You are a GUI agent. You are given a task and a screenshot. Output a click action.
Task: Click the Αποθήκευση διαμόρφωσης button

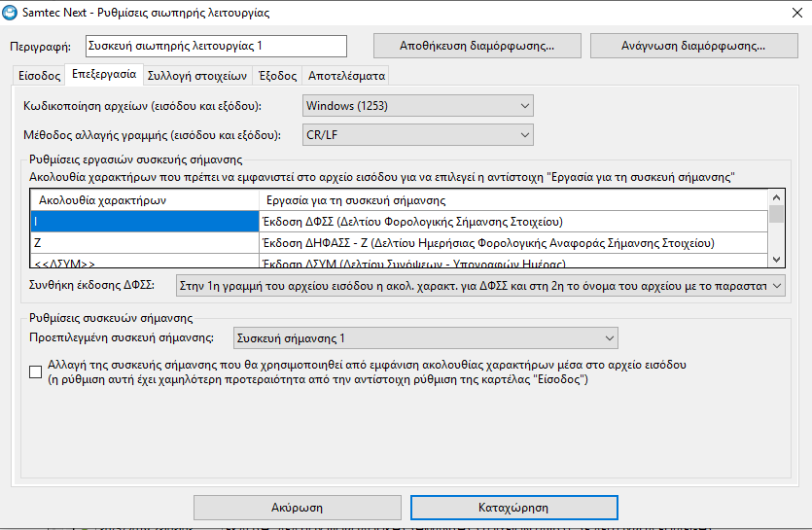pyautogui.click(x=477, y=46)
